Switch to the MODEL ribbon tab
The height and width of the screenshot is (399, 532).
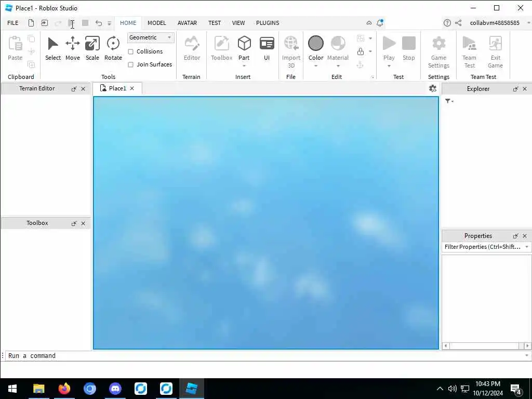point(157,23)
